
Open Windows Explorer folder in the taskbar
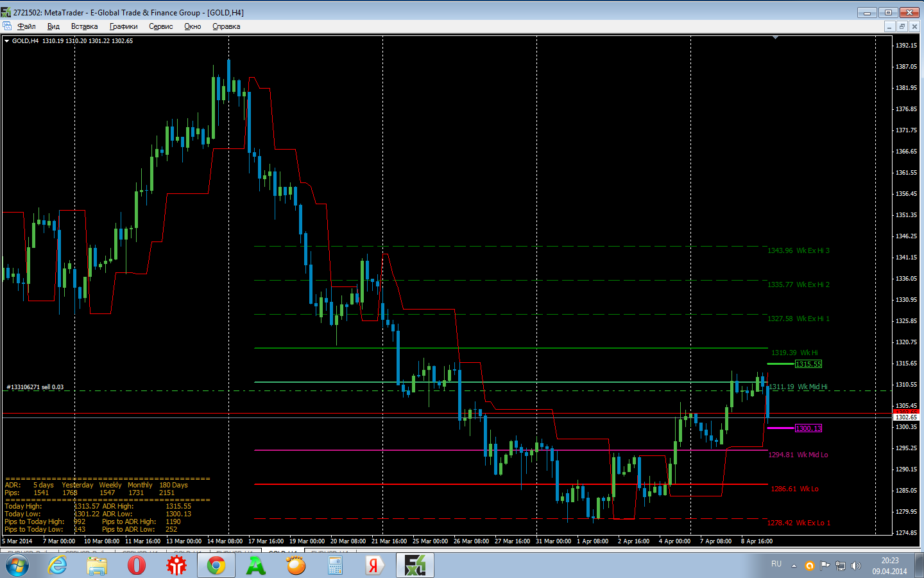tap(97, 566)
